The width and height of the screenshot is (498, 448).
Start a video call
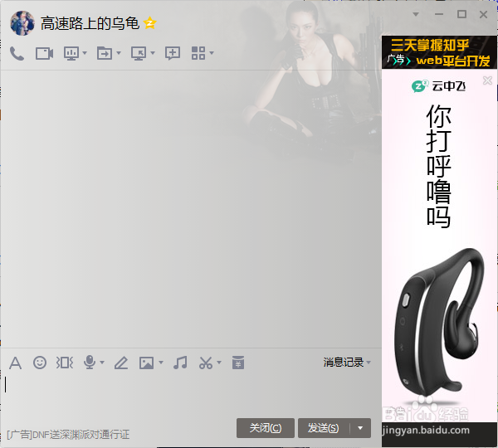44,53
